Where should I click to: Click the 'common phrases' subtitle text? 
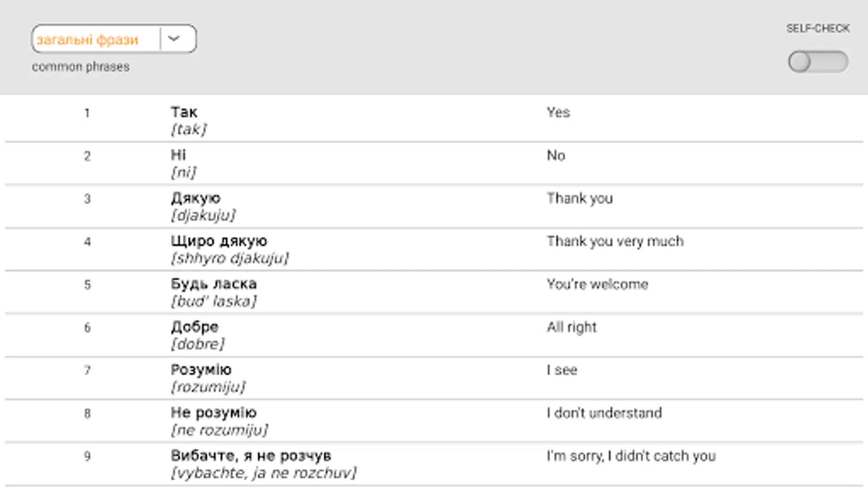coord(80,67)
